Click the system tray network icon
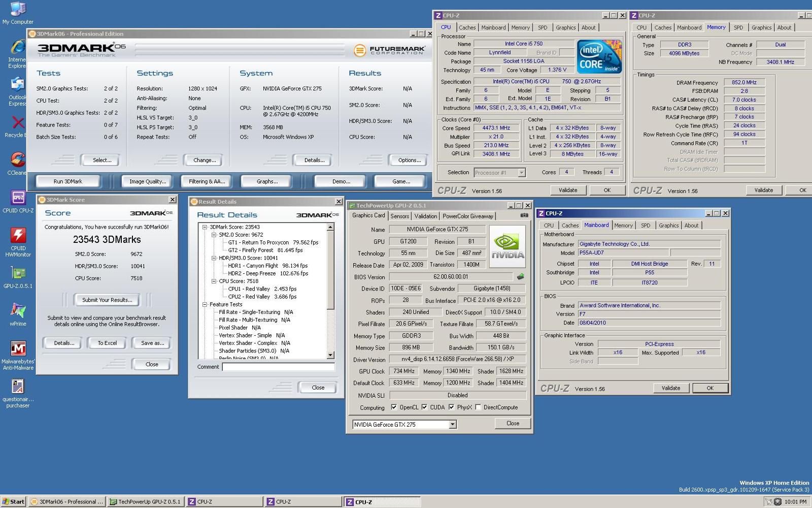 tap(768, 502)
